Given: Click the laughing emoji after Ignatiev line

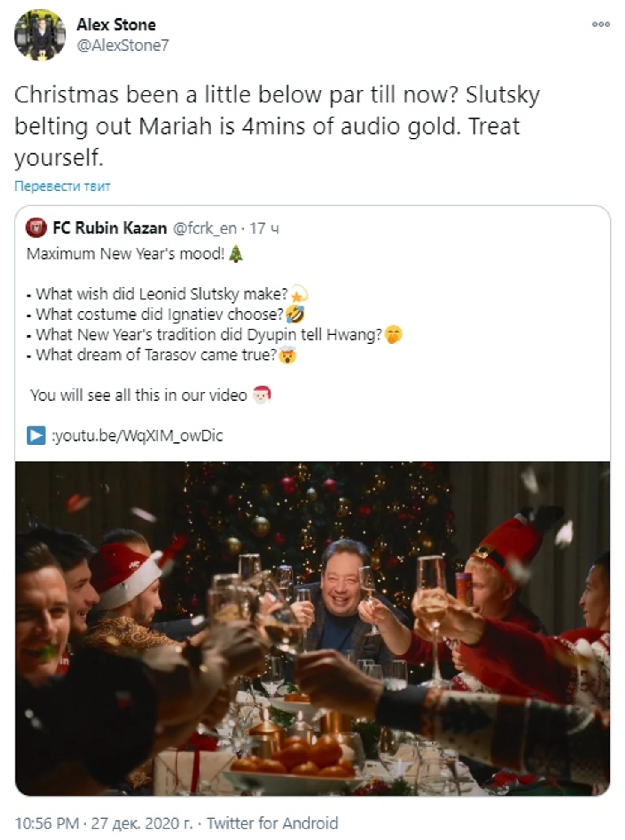Looking at the screenshot, I should pos(295,314).
